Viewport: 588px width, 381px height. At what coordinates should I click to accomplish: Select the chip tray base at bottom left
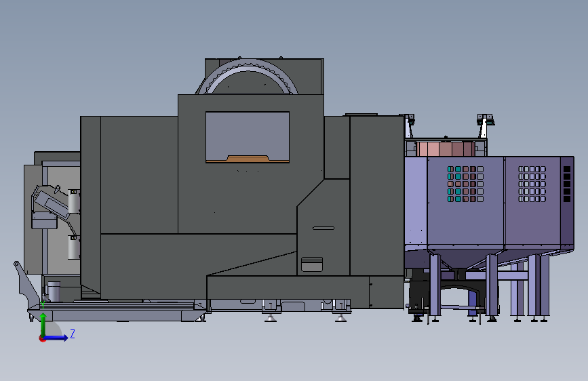pyautogui.click(x=117, y=313)
